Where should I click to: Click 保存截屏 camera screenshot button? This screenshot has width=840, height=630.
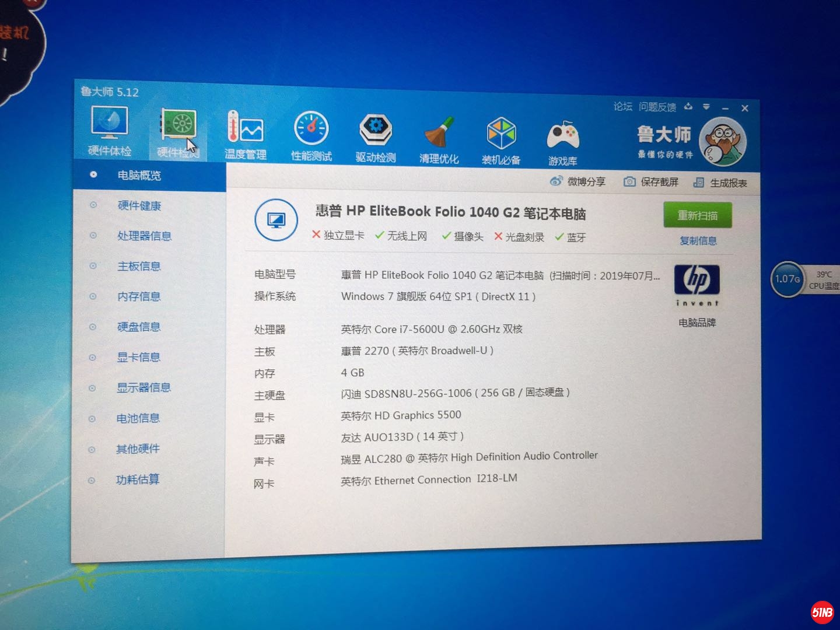pos(651,182)
